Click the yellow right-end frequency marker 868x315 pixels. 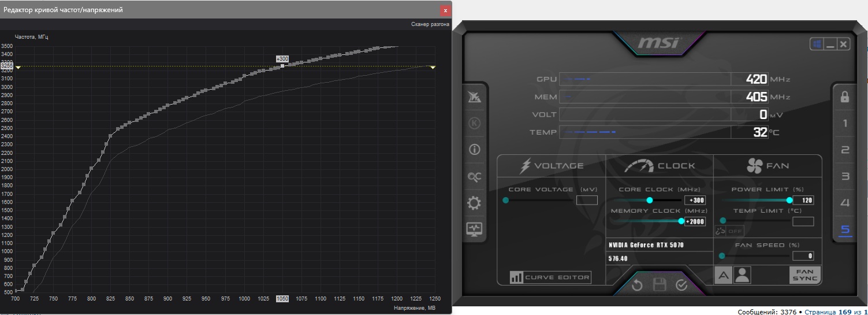point(433,67)
